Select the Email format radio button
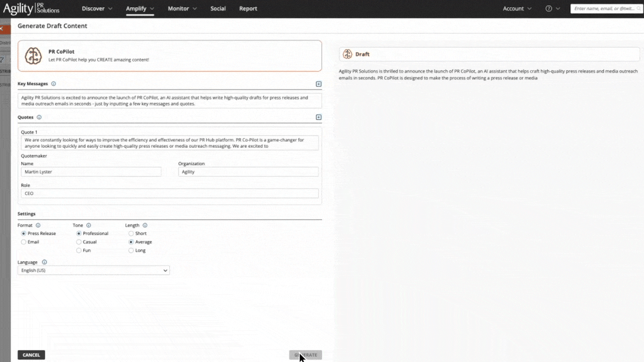The image size is (644, 362). [x=23, y=242]
